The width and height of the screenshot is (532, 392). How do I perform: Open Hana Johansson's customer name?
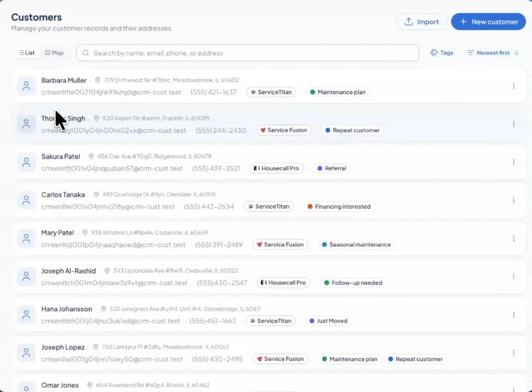coord(66,309)
